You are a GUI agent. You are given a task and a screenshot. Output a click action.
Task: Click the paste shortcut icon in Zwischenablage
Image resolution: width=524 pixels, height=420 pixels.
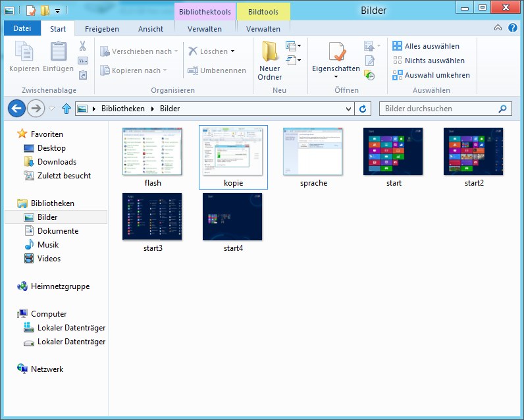(82, 75)
